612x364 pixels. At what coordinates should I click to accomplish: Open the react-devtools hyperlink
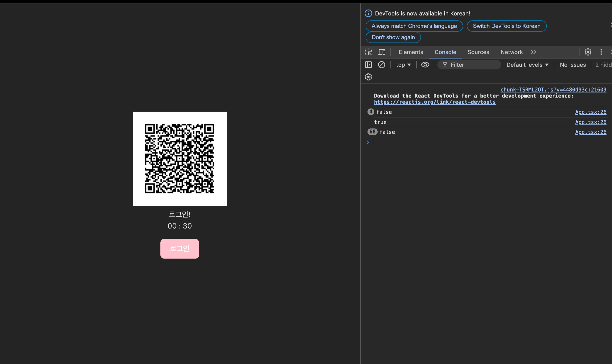click(x=435, y=102)
